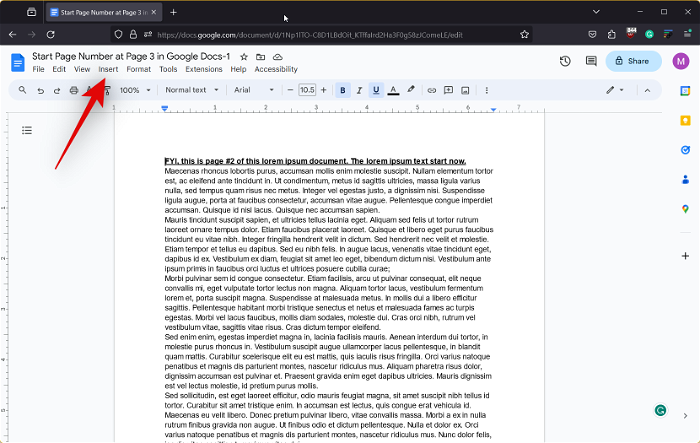Click the Move to folder icon
Viewport: 700px width, 443px height.
pos(260,57)
